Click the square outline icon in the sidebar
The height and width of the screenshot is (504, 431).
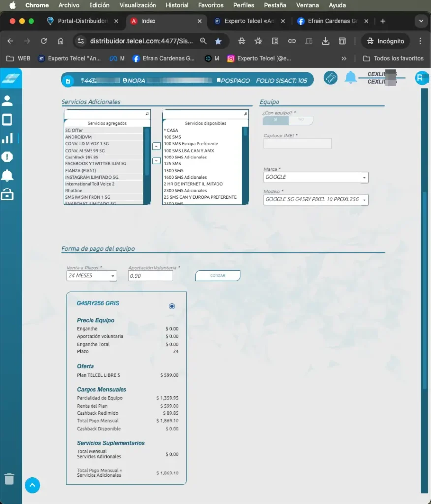point(7,120)
